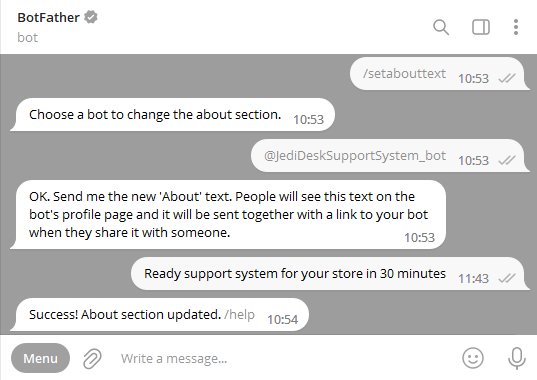Viewport: 537px width, 380px height.
Task: Click the /help command link
Action: click(x=239, y=314)
